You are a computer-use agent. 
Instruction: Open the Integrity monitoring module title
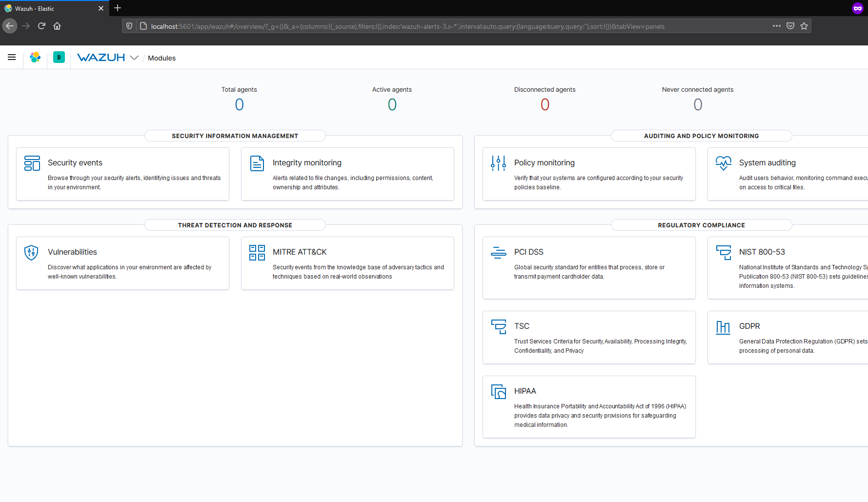pos(307,163)
